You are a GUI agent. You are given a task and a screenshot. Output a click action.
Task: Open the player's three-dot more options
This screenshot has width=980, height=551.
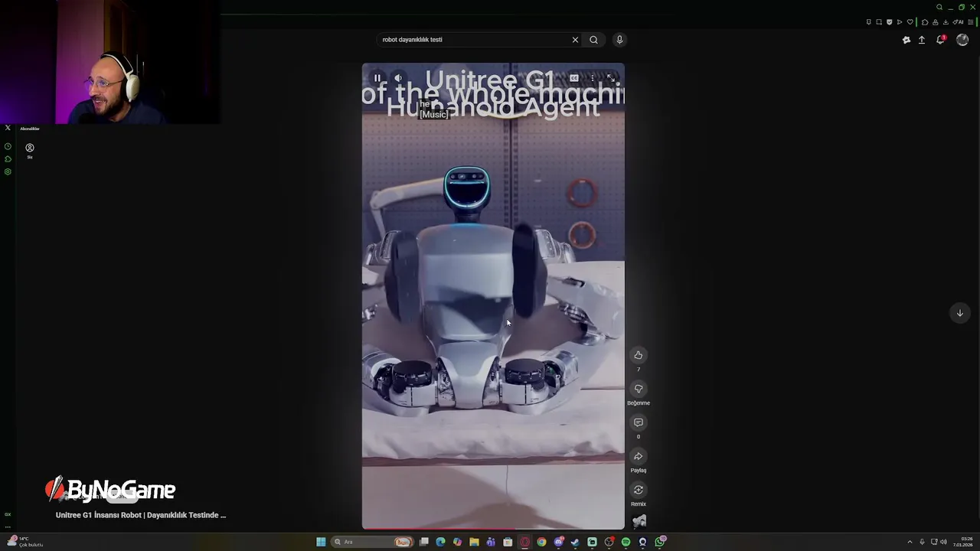click(592, 78)
